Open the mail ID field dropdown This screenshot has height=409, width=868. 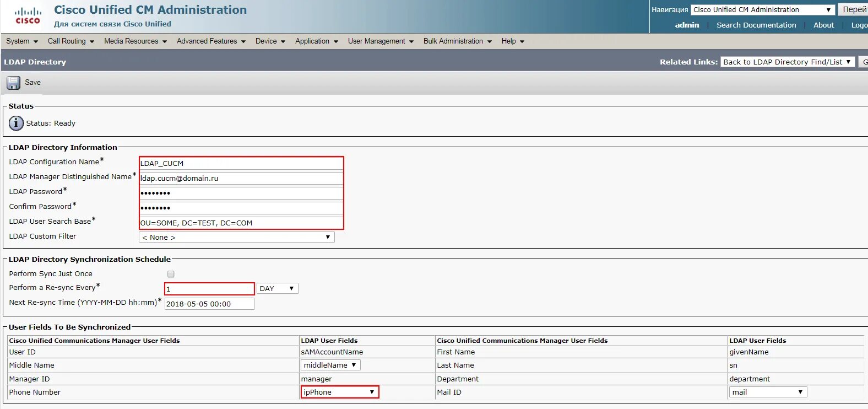(x=768, y=392)
